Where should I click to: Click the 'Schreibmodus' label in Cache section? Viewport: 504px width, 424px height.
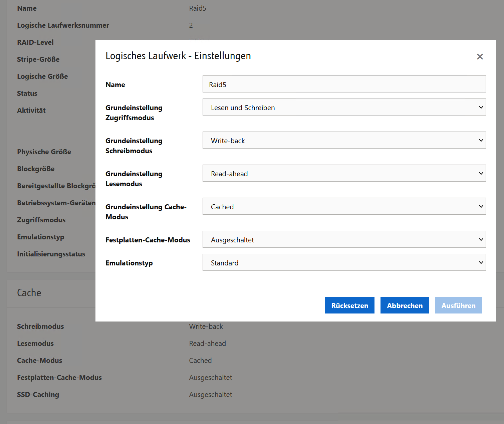[40, 327]
